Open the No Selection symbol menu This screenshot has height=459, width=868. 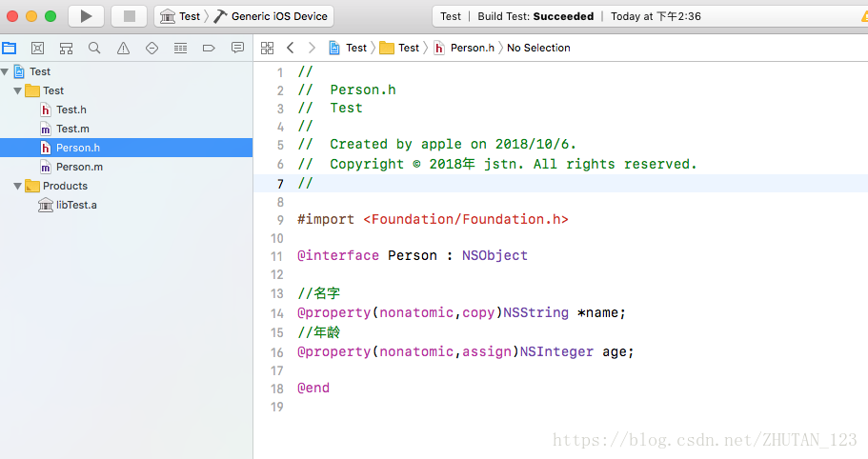coord(538,49)
